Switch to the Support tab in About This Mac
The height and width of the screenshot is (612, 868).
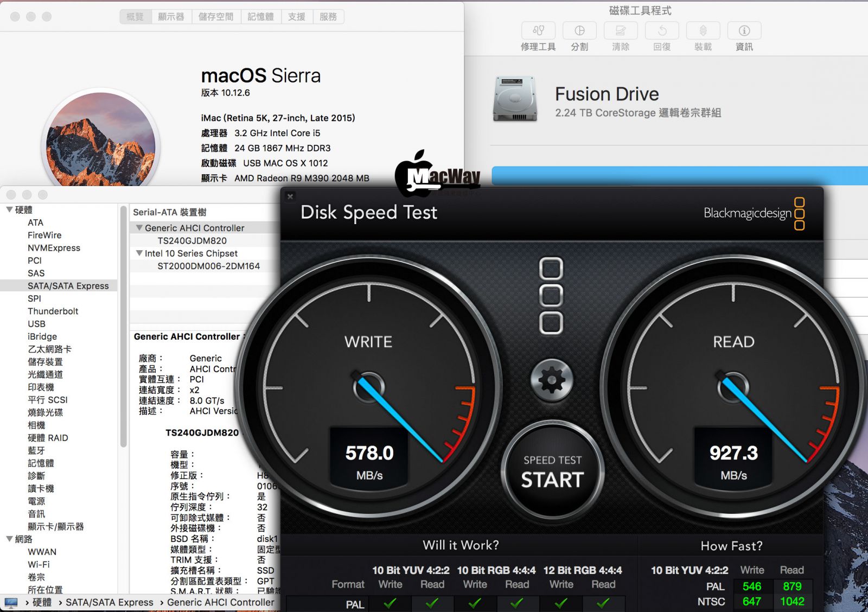[x=297, y=17]
